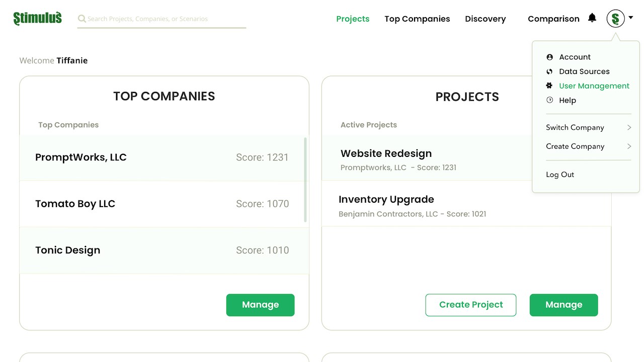Click the profile avatar icon
The image size is (644, 362).
pos(615,19)
